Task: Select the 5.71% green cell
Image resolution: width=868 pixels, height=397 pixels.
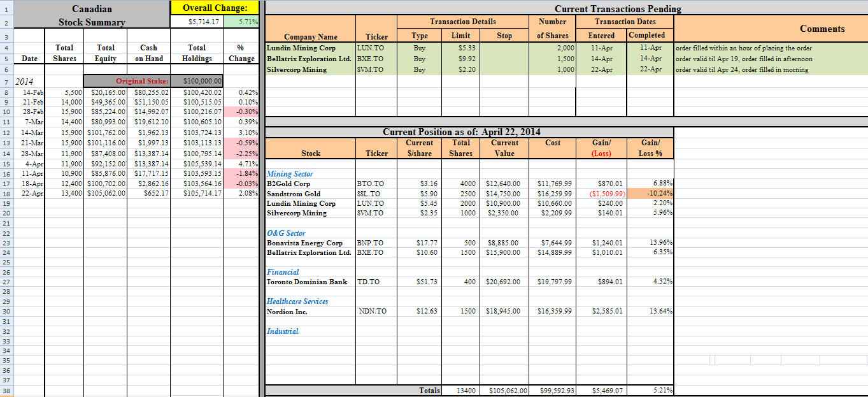Action: pos(241,22)
